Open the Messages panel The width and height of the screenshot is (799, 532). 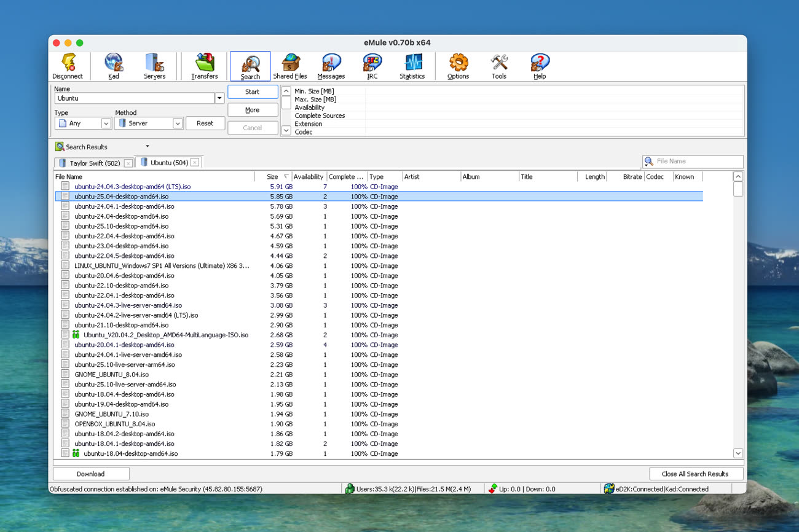click(x=331, y=66)
